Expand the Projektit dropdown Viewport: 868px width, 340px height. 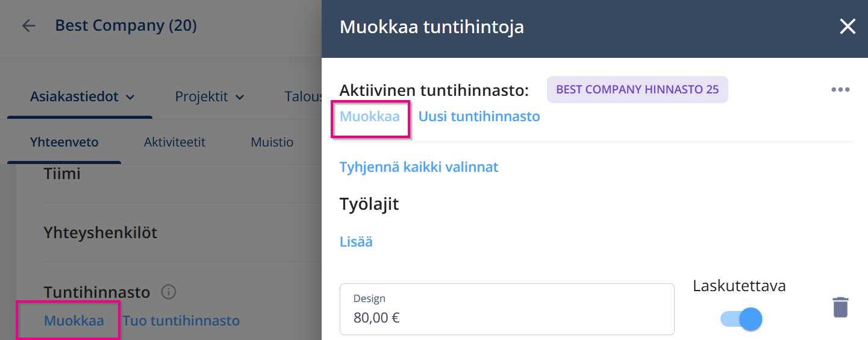tap(210, 96)
